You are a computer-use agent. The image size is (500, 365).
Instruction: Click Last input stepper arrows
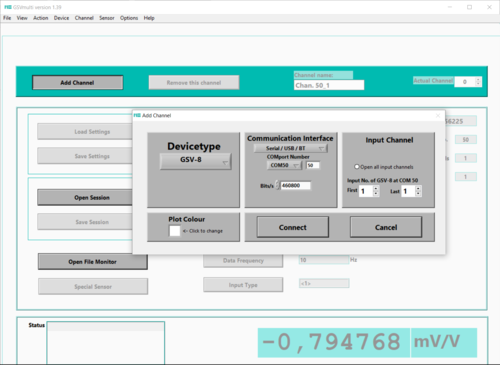418,191
